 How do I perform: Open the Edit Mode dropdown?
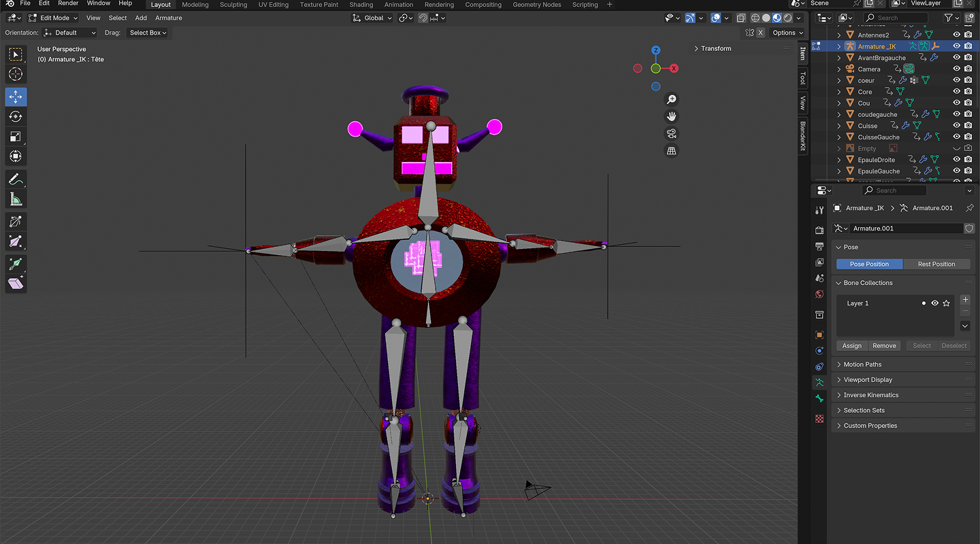54,18
